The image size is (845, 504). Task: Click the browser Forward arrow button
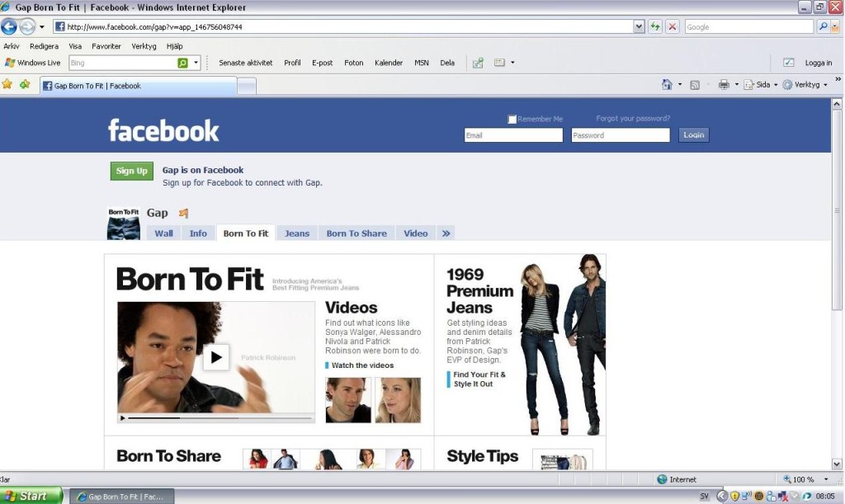[x=27, y=26]
